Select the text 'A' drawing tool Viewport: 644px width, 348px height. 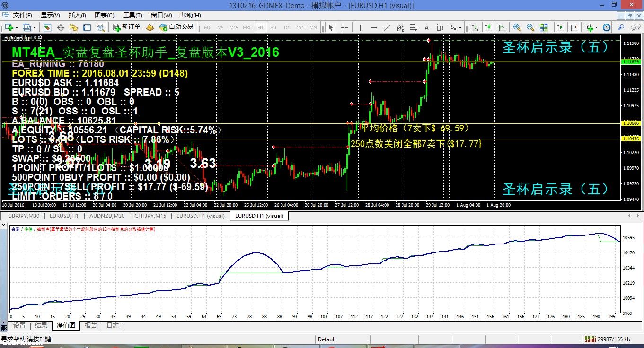[426, 27]
